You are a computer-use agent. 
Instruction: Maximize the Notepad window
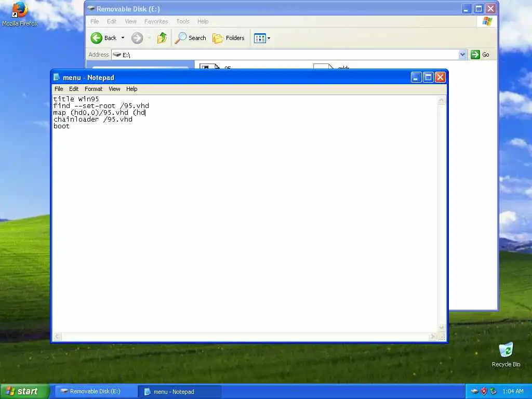tap(428, 77)
